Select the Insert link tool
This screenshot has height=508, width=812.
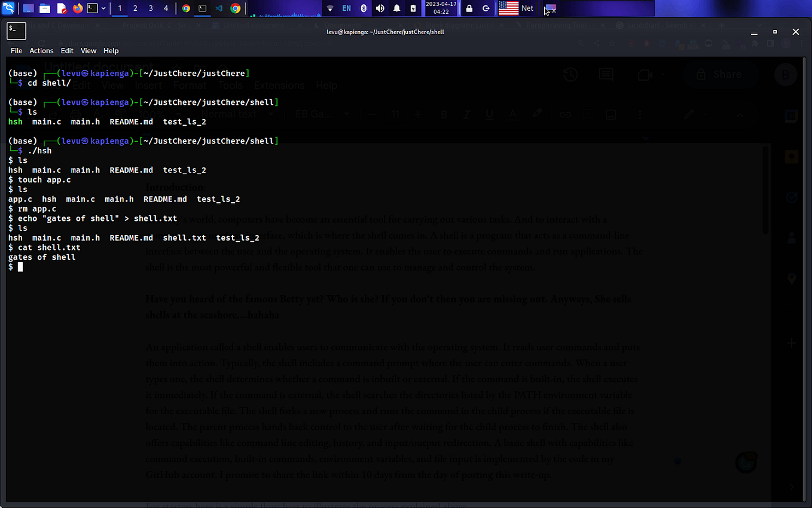pos(566,114)
